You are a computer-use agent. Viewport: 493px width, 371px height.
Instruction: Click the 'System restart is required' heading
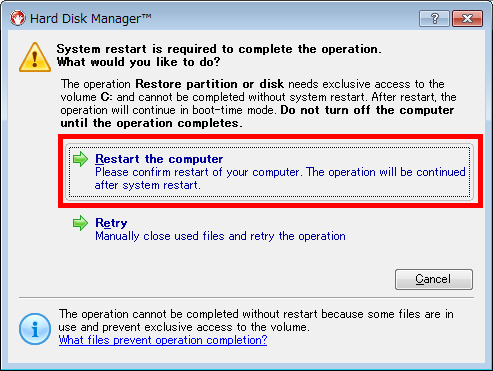click(x=219, y=49)
